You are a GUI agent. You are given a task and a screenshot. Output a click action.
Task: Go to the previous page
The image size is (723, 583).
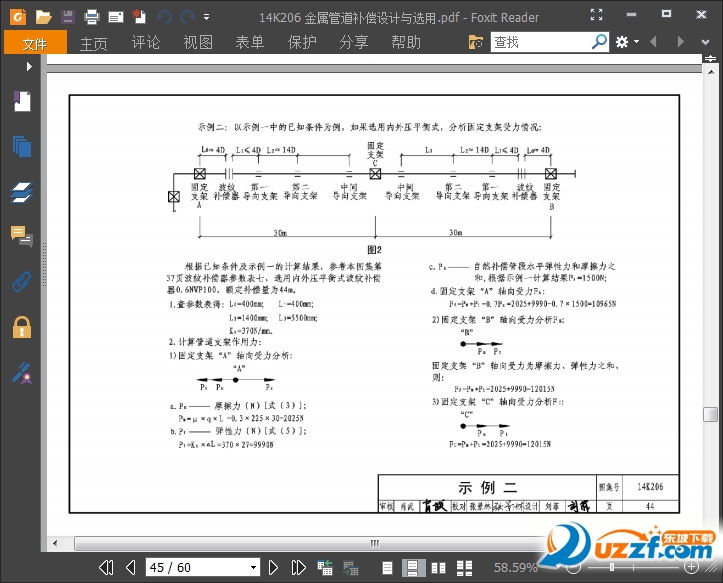click(131, 567)
